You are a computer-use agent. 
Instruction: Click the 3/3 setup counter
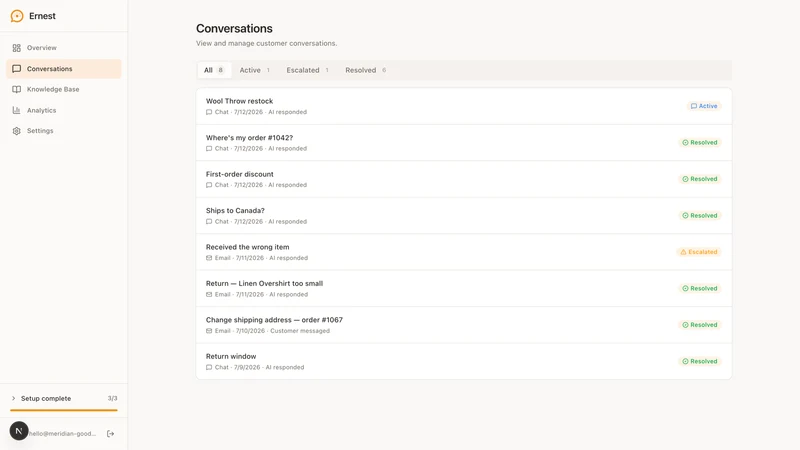(112, 398)
